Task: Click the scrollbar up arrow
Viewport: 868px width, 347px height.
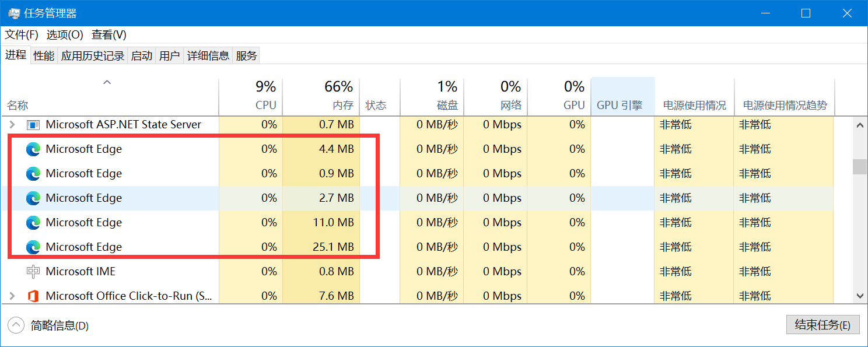Action: (x=860, y=124)
